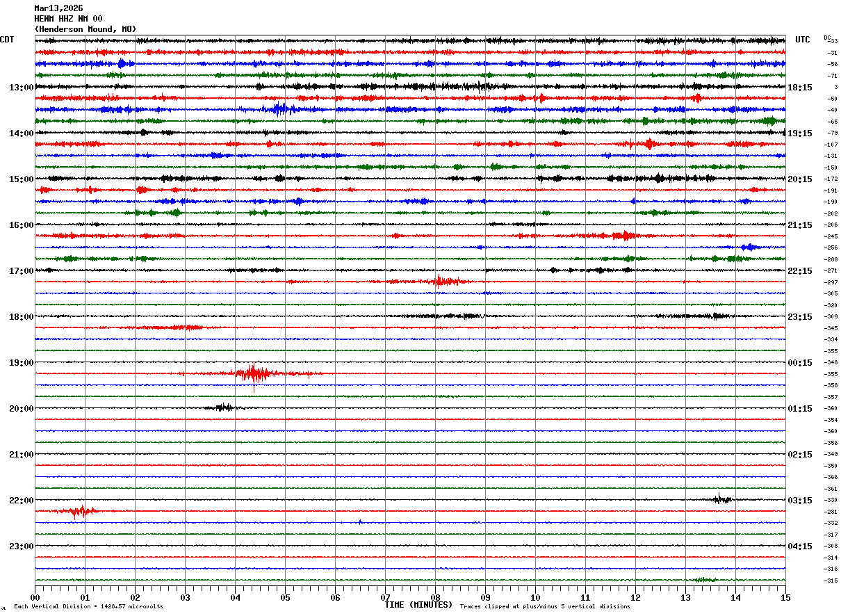Select the DC offset value '-358'
Viewport: 841px width, 616px height.
pos(831,385)
